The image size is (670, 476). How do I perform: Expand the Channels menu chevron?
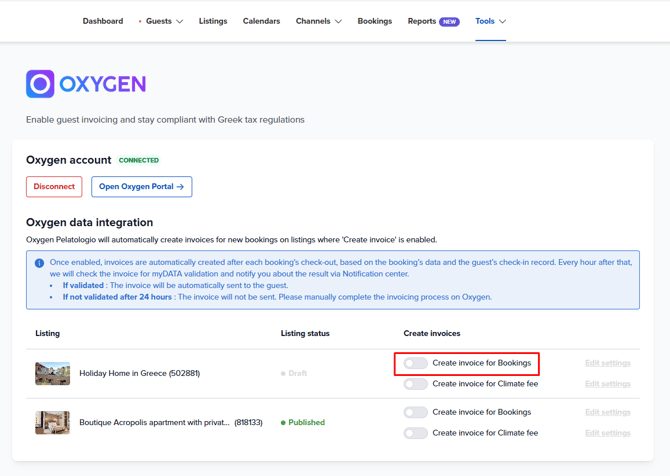pyautogui.click(x=338, y=21)
